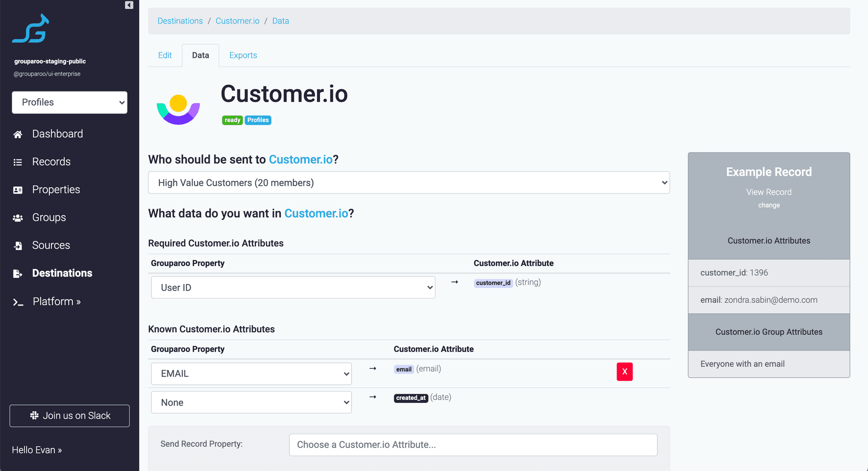Screen dimensions: 868x471
Task: Remove the EMAIL mapping with red X
Action: click(x=624, y=372)
